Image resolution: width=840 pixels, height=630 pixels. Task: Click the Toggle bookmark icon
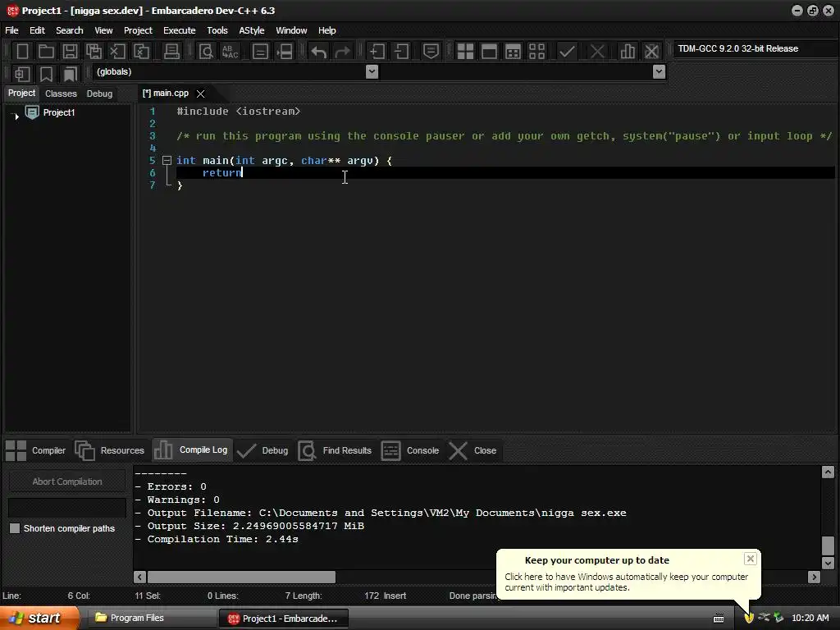(46, 73)
